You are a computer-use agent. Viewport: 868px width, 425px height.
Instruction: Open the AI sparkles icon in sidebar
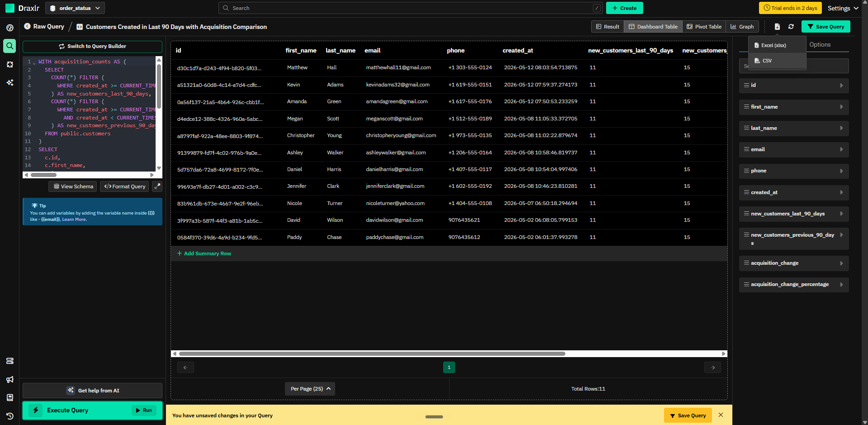click(10, 82)
